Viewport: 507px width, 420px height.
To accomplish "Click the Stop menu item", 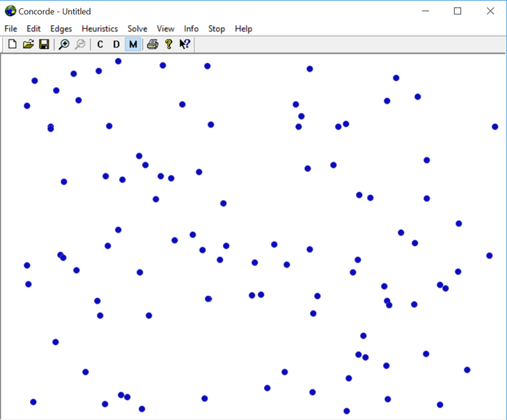I will tap(217, 29).
